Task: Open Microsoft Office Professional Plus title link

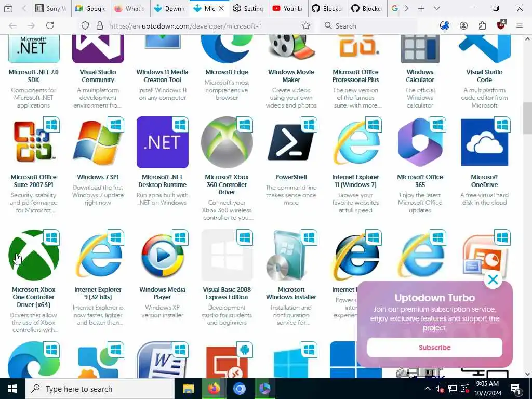Action: point(355,76)
